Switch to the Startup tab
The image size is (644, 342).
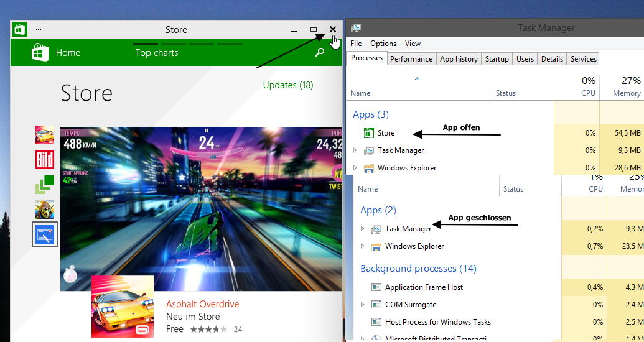(x=497, y=58)
